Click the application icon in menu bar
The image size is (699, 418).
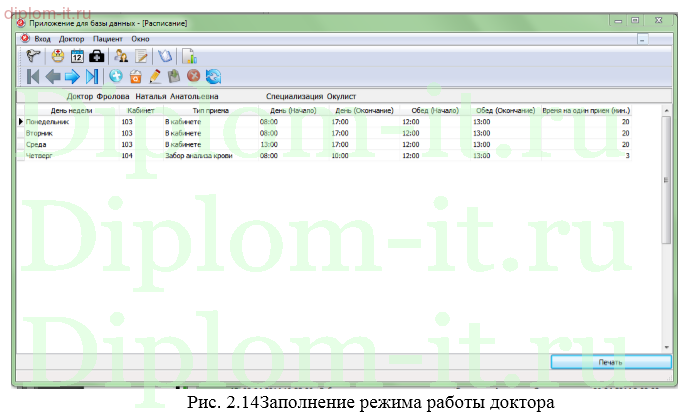point(25,39)
